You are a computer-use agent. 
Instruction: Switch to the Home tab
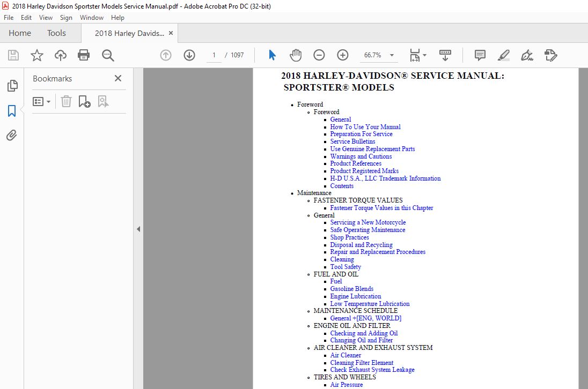point(20,33)
